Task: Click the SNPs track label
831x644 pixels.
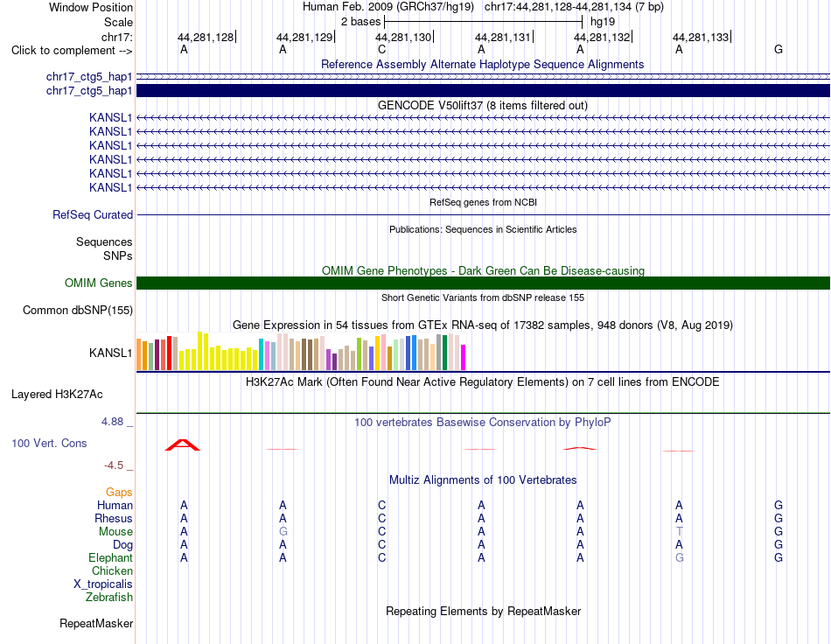Action: 118,255
